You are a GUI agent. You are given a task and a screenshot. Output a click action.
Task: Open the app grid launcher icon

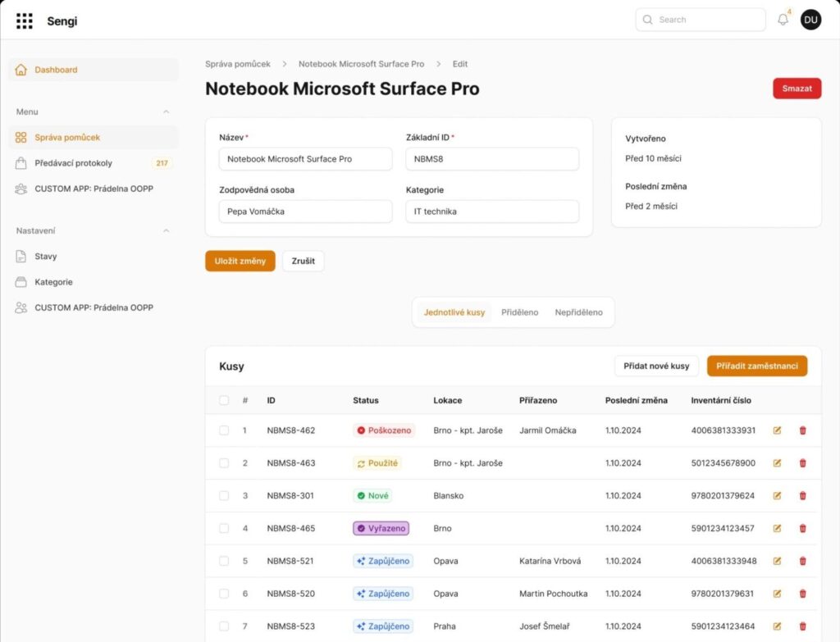click(25, 20)
